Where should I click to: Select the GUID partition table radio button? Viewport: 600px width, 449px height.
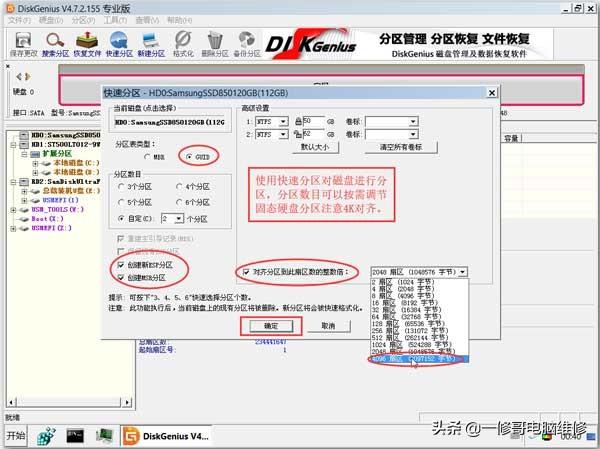(x=189, y=157)
